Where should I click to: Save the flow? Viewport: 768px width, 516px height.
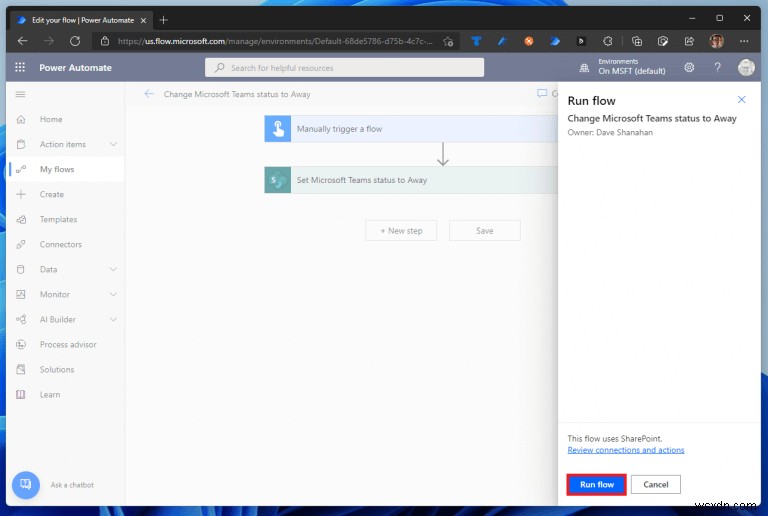484,231
